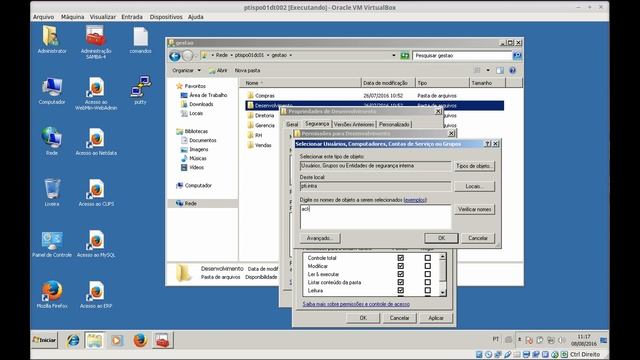640x360 pixels.
Task: Select the Rede icon on the desktop
Action: (52, 141)
